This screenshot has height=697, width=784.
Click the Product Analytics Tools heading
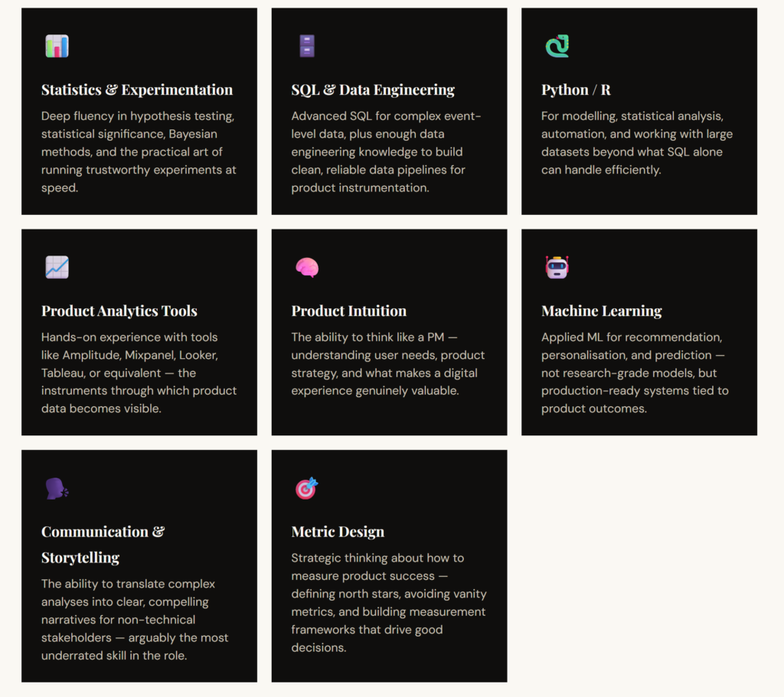[119, 311]
